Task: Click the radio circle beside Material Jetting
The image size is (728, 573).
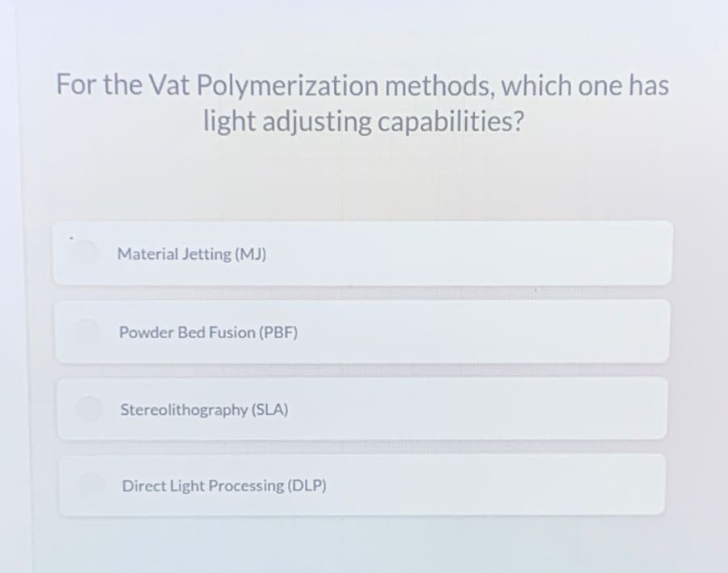Action: tap(87, 253)
